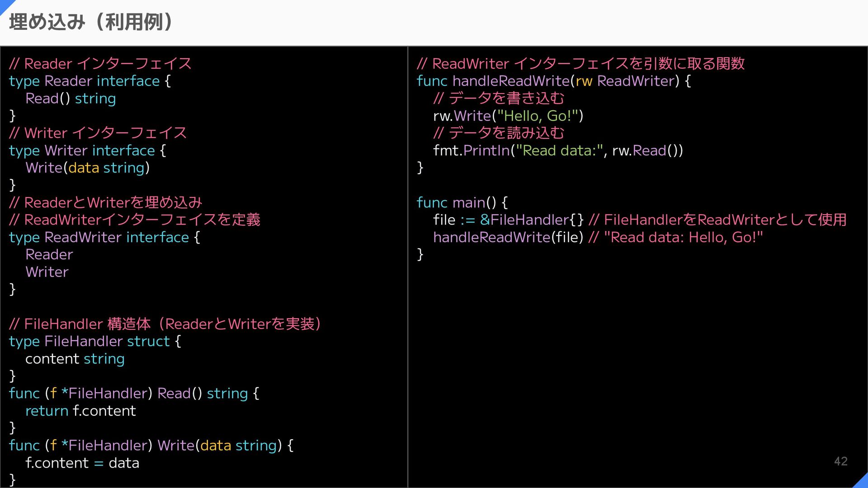Click the comment "// FileHandler 構造体（ReaderとWriterを実装）"

[x=165, y=324]
